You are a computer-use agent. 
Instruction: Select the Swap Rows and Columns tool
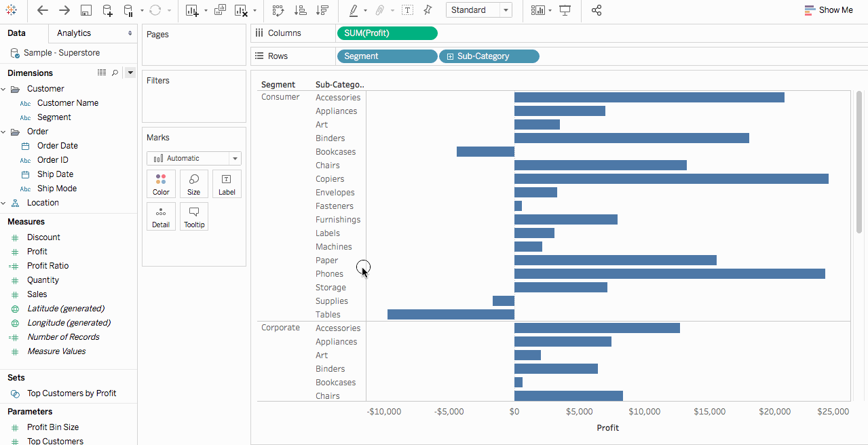pos(278,10)
